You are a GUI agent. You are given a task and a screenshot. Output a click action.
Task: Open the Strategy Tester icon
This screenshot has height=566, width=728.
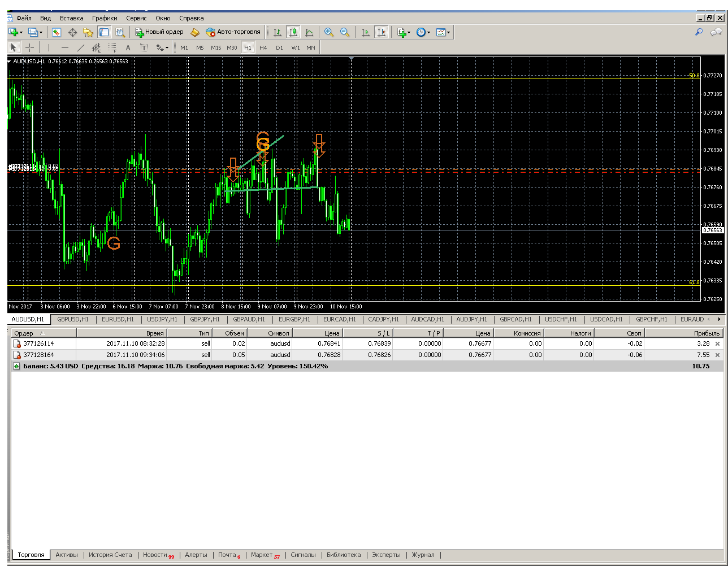120,32
